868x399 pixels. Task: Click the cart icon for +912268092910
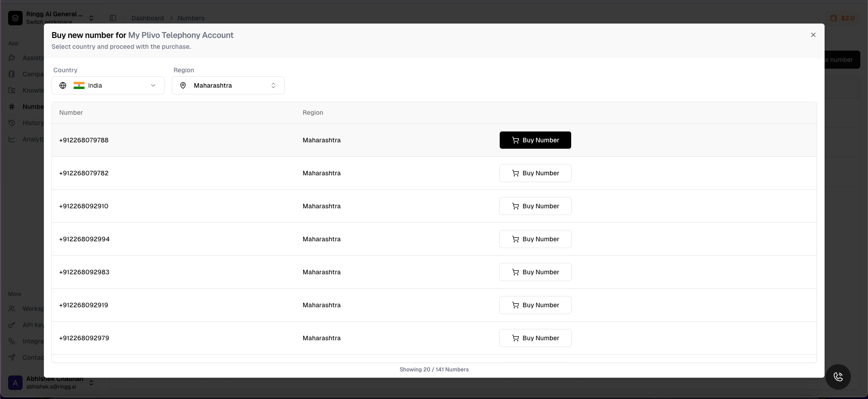click(516, 206)
